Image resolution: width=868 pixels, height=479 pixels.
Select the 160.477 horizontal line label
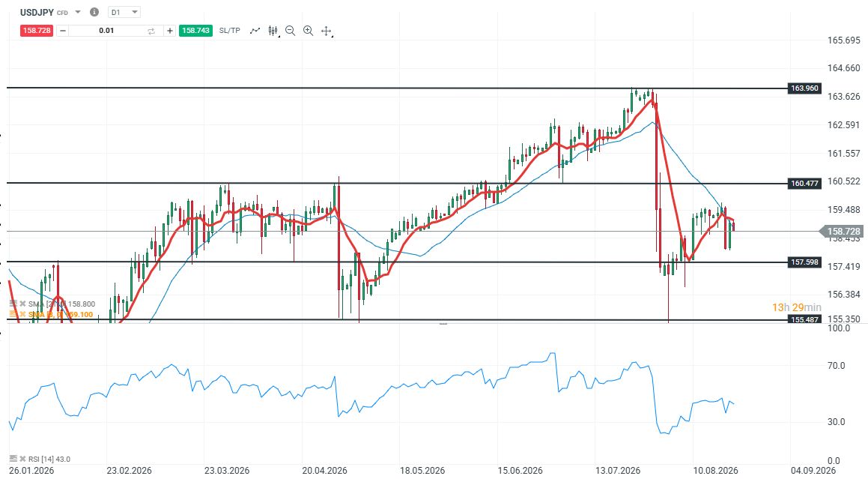[x=804, y=183]
